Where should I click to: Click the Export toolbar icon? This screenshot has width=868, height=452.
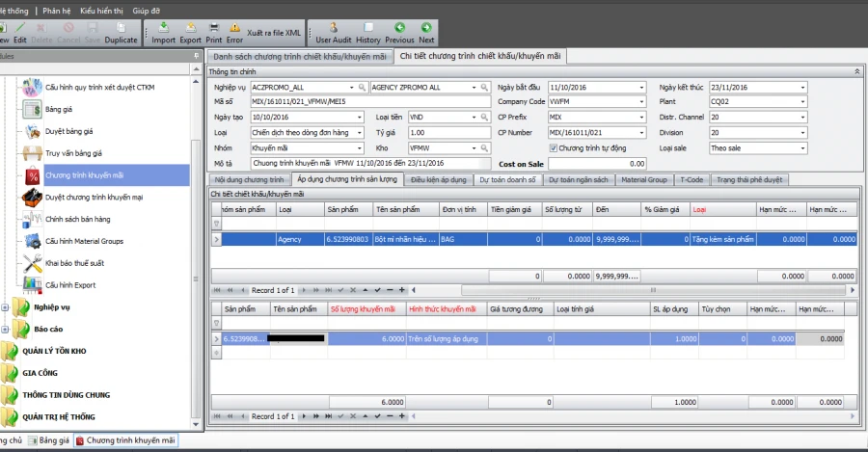(190, 27)
